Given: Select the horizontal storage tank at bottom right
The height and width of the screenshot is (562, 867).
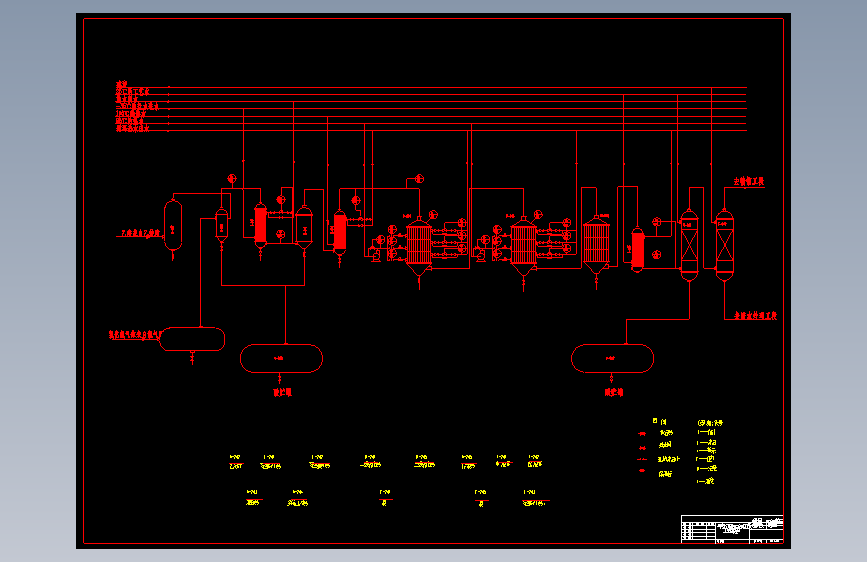Looking at the screenshot, I should tap(612, 358).
